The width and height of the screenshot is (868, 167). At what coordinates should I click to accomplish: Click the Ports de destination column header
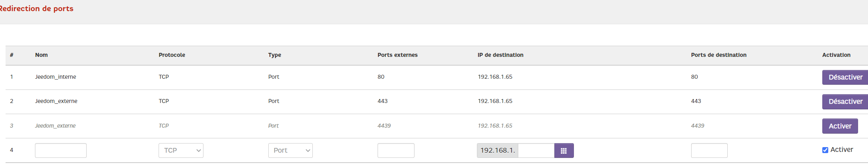point(719,55)
